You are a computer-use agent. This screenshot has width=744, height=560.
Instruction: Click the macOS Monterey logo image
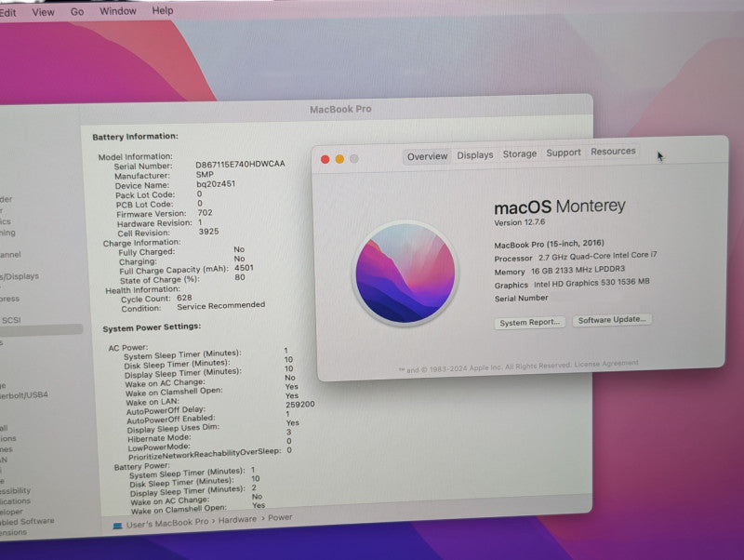click(405, 273)
